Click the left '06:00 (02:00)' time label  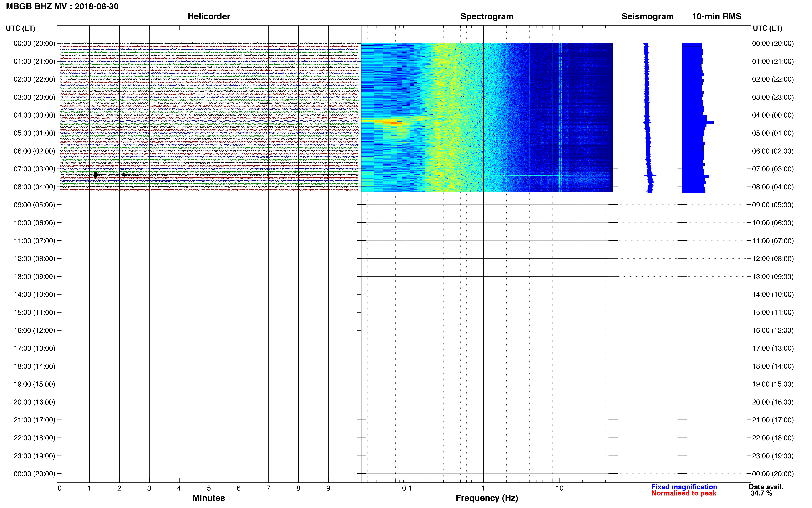(x=34, y=151)
